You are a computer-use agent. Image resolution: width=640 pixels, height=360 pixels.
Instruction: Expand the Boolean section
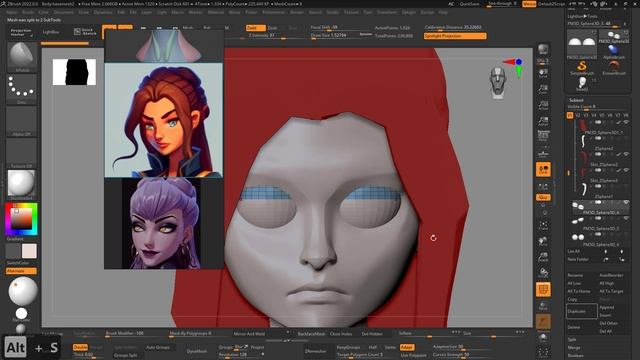click(x=575, y=356)
